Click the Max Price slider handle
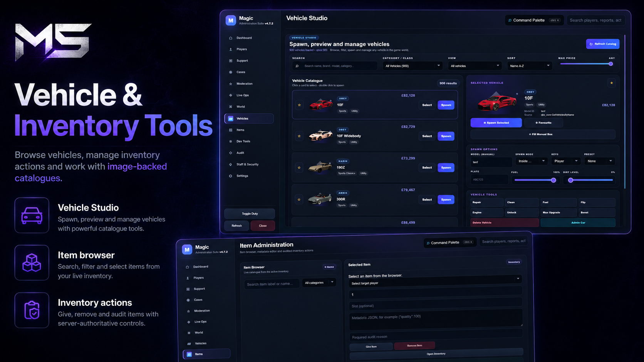 (610, 64)
